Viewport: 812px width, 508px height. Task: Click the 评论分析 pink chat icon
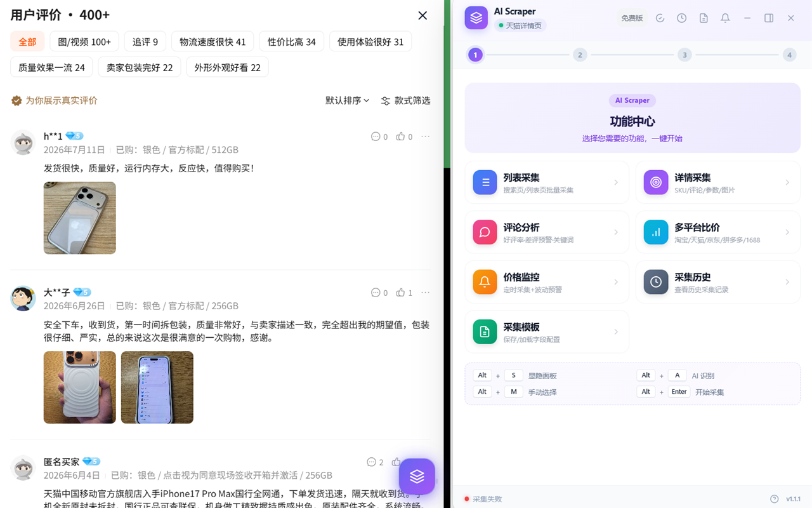485,232
